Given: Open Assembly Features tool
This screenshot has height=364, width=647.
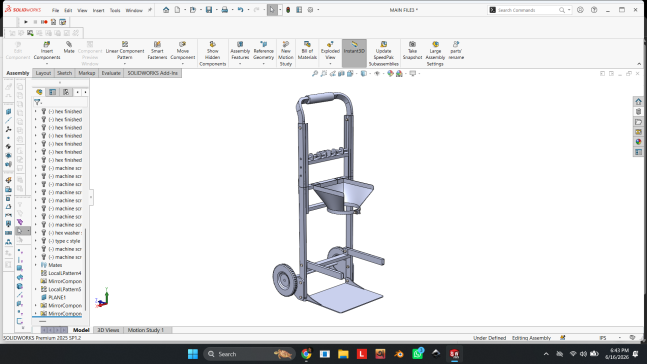Looking at the screenshot, I should tap(240, 50).
